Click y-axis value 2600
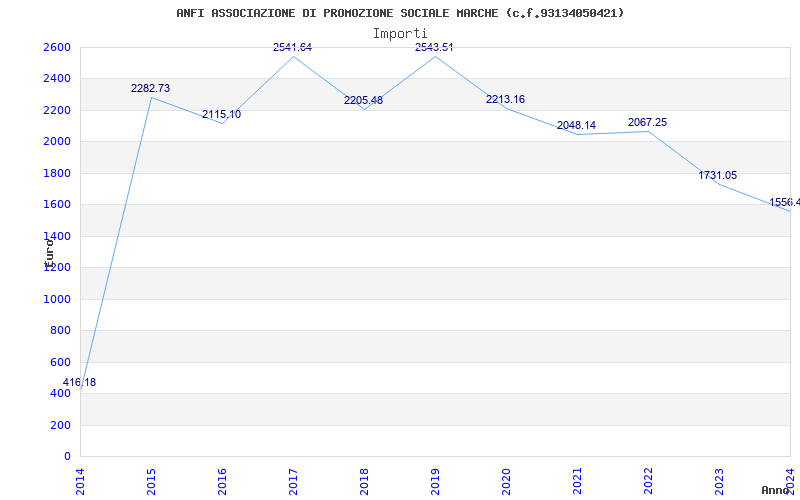The height and width of the screenshot is (500, 800). tap(57, 47)
